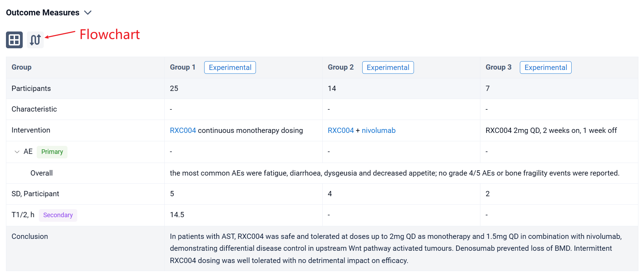The image size is (644, 277).
Task: Open the RXC004 link in Group 2
Action: point(341,130)
